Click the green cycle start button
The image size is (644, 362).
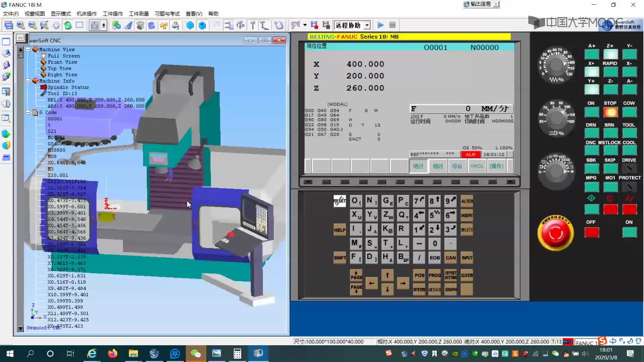591,209
